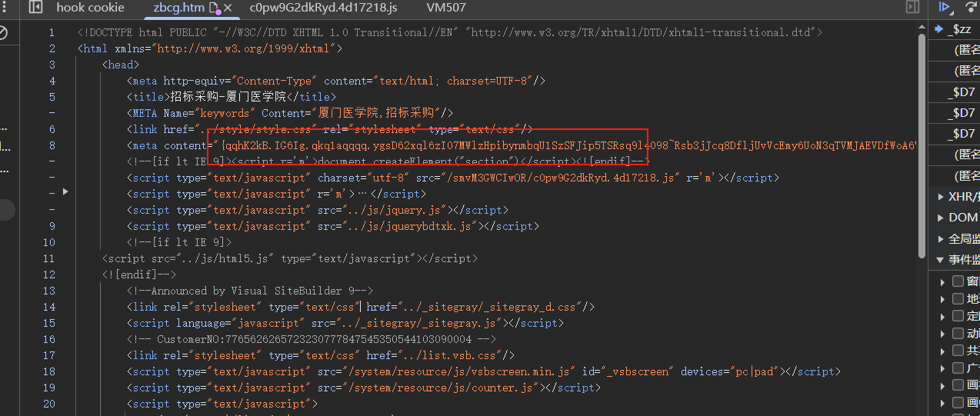Expand the folded script r='m' block
Screen dimensions: 980x416
(65, 191)
